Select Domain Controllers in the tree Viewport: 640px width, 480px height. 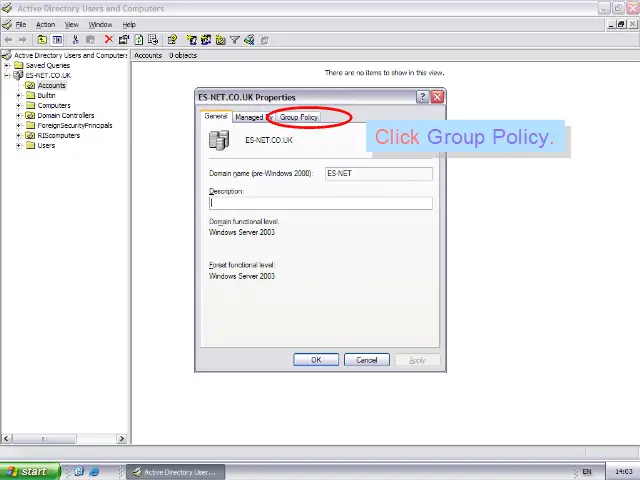point(65,115)
